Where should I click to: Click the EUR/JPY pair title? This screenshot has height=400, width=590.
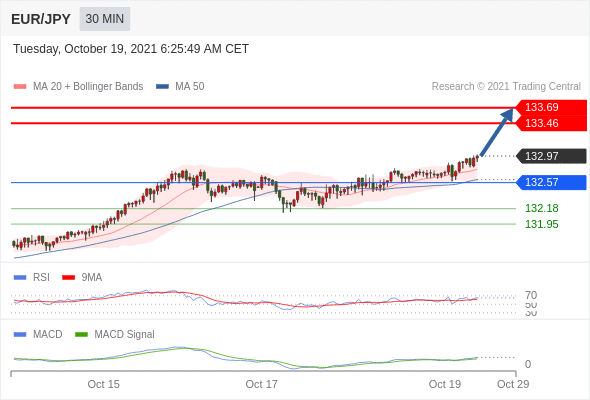click(41, 19)
